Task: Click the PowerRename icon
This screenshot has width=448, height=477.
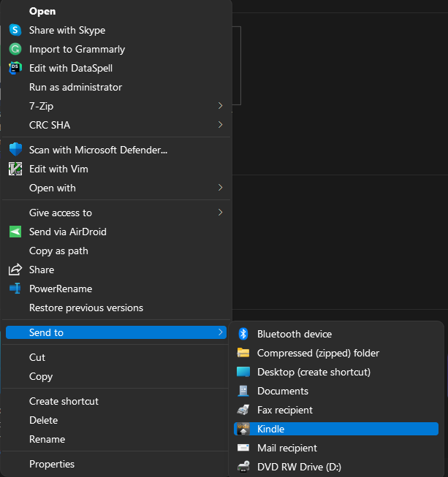Action: [15, 289]
